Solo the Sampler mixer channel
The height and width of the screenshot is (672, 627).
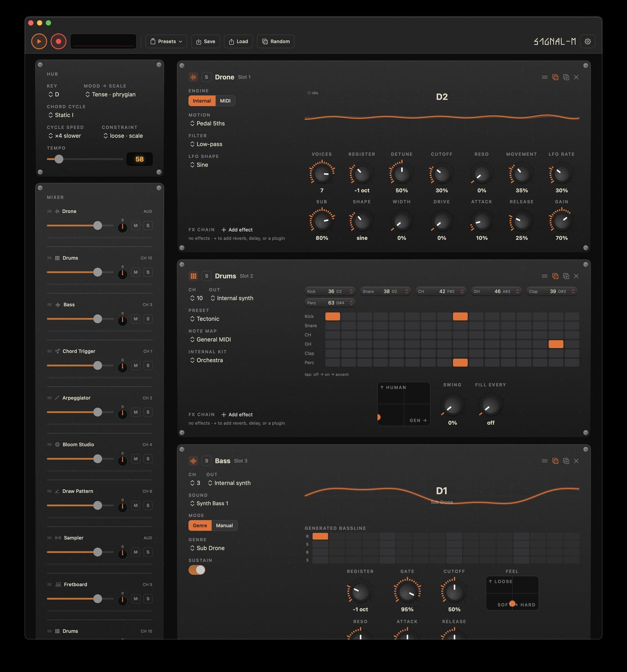click(148, 552)
